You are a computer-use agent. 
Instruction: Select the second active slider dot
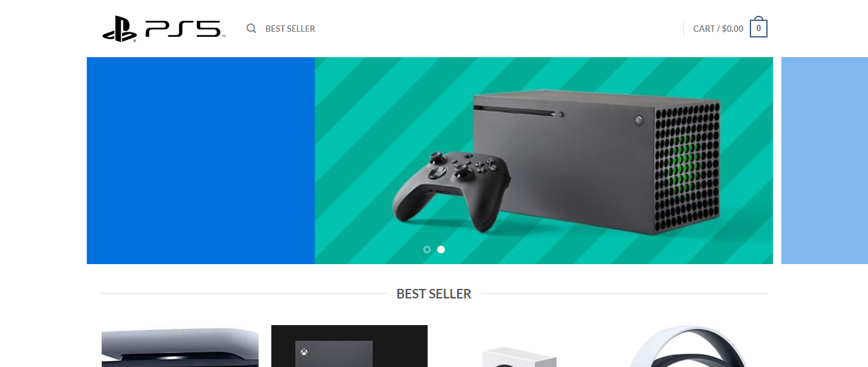point(441,250)
